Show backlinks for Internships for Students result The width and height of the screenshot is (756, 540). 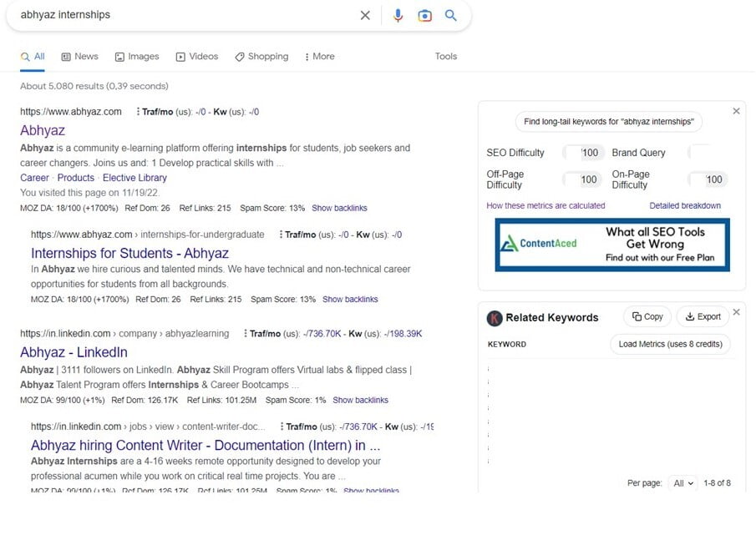(x=350, y=299)
